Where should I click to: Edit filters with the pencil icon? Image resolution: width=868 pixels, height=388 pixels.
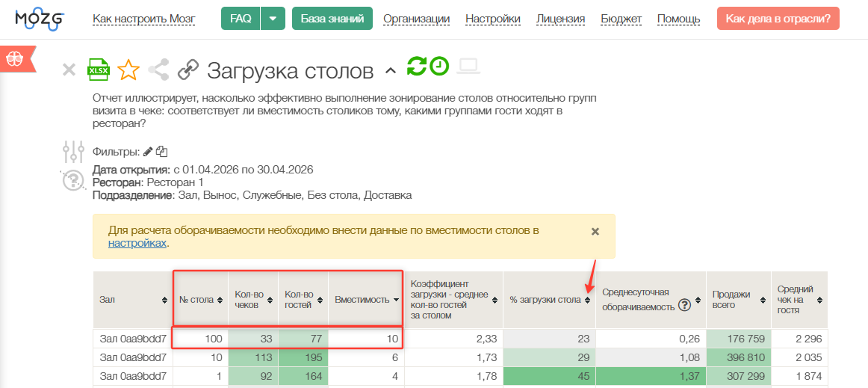(147, 151)
